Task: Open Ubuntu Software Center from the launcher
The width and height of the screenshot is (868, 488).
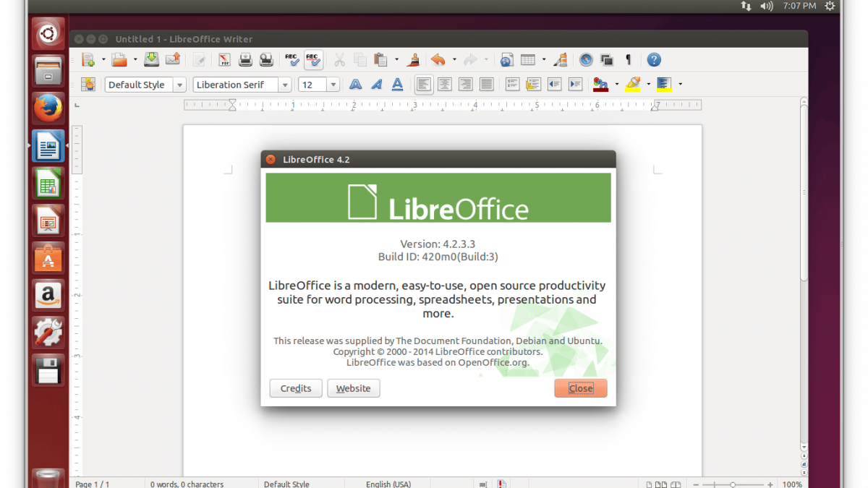Action: coord(48,258)
